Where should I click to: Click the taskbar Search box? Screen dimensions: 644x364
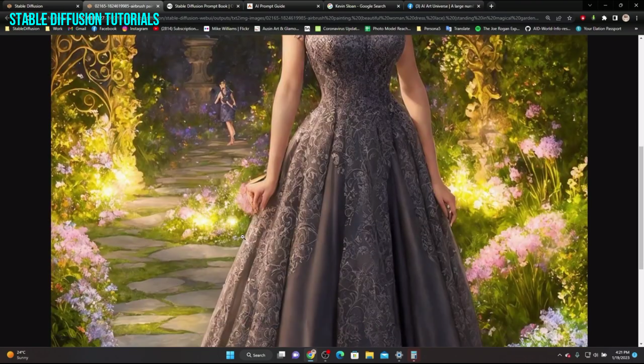(x=256, y=355)
